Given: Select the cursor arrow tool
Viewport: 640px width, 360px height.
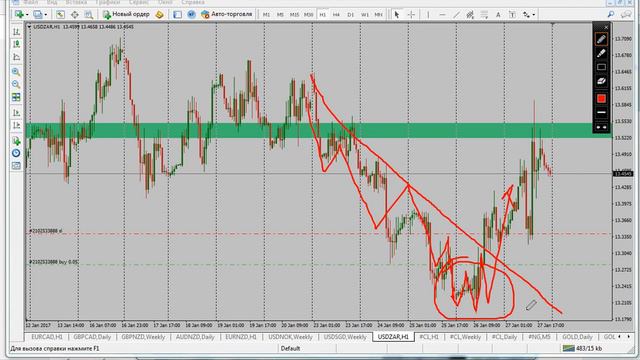Looking at the screenshot, I should (397, 15).
